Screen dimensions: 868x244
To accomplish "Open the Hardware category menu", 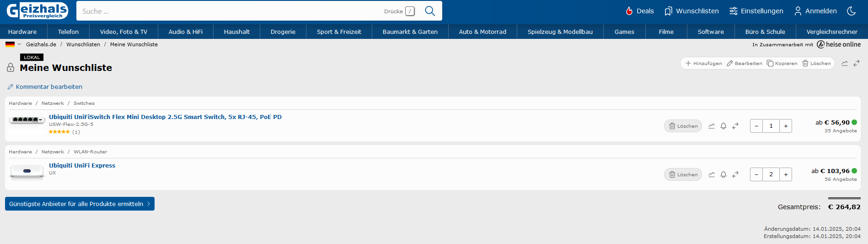I will (22, 32).
